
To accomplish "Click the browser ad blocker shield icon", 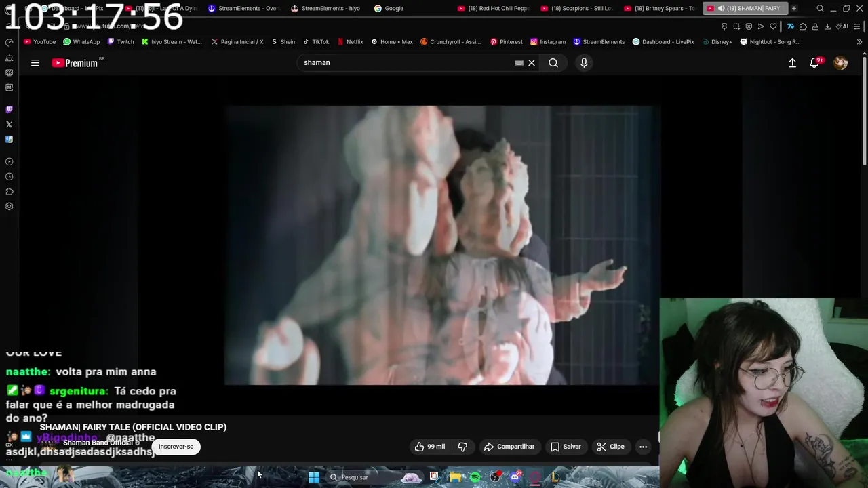I will (x=749, y=26).
